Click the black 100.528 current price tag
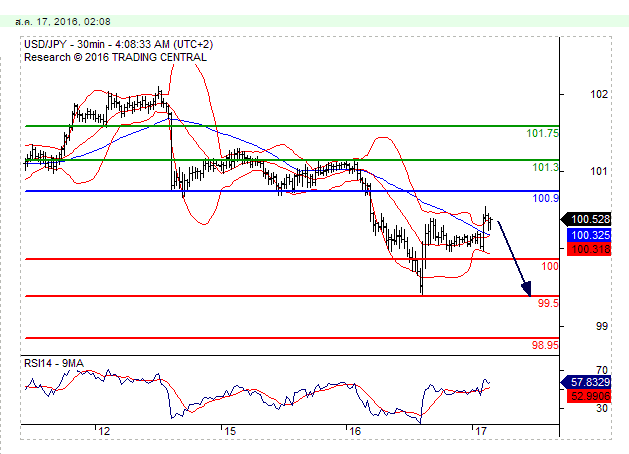The image size is (629, 454). point(586,219)
